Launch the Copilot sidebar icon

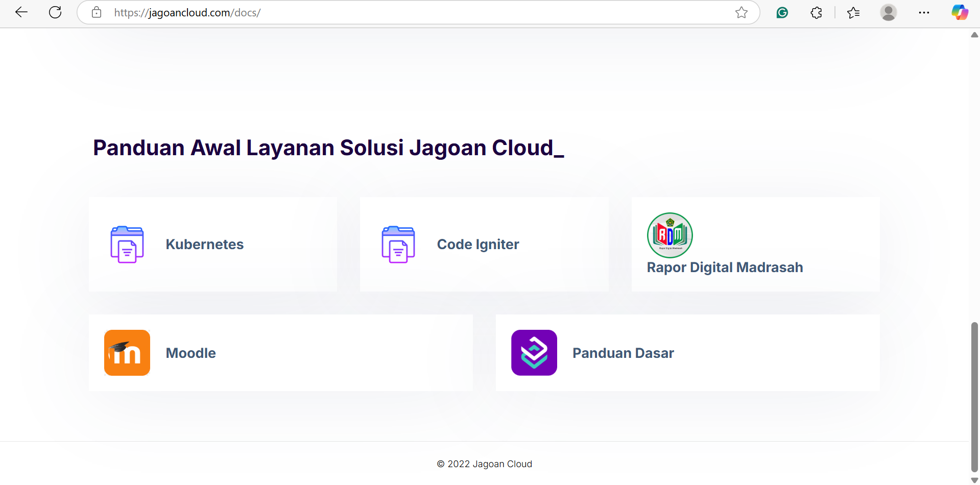coord(960,12)
